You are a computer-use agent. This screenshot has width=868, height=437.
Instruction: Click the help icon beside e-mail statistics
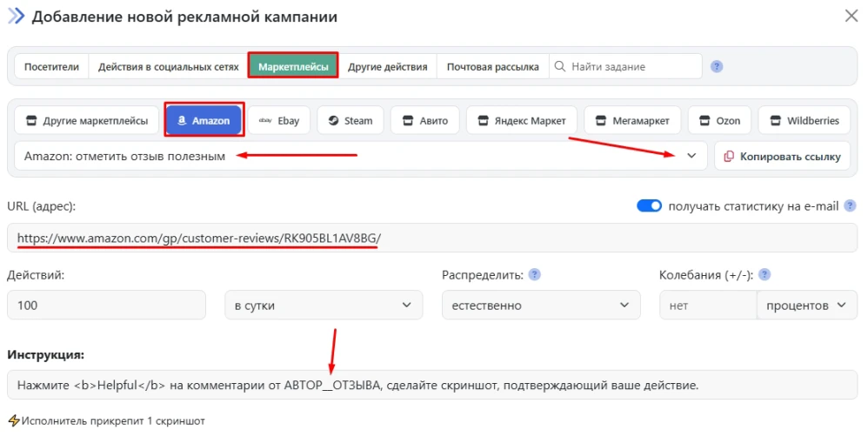tap(850, 206)
